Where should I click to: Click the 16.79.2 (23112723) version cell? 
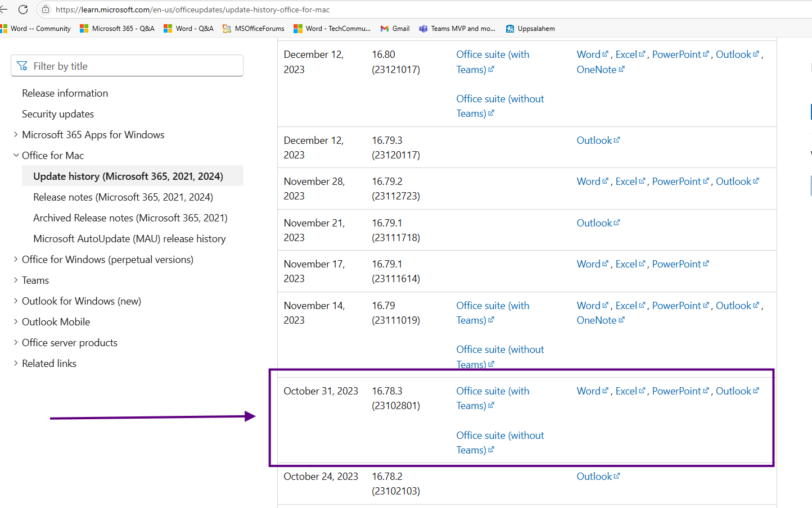(x=396, y=189)
